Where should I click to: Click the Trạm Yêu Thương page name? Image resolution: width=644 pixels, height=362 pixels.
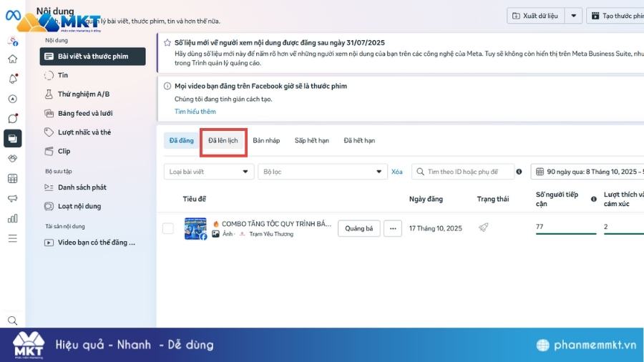coord(271,234)
